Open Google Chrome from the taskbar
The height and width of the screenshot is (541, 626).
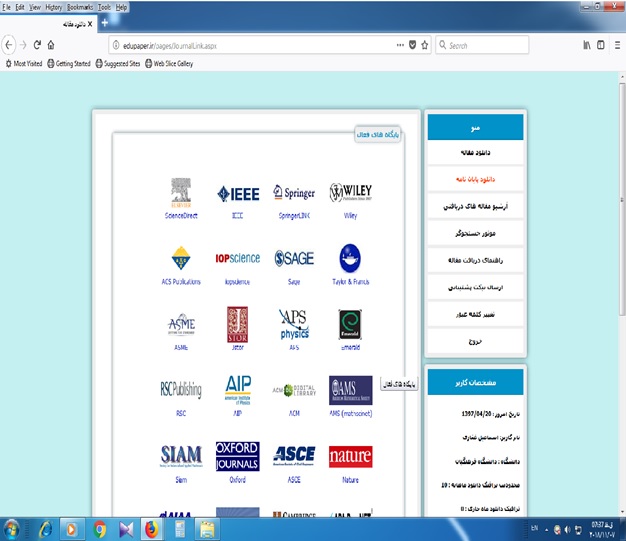(x=100, y=527)
